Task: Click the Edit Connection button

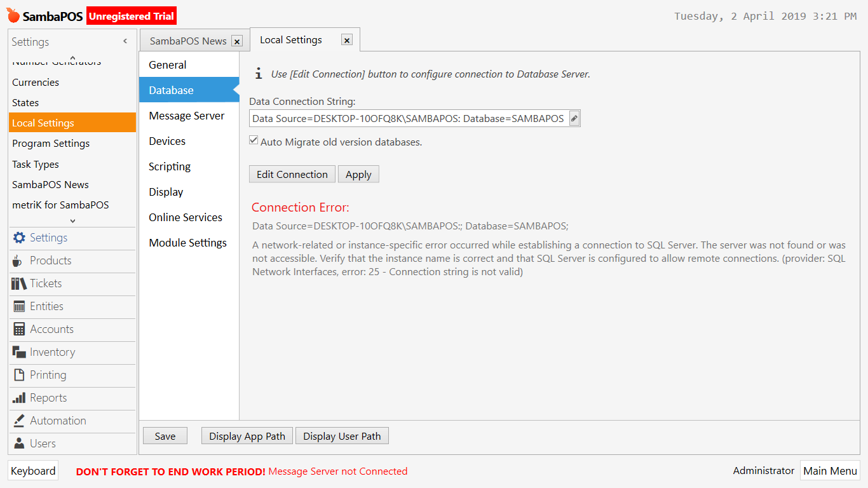Action: 292,174
